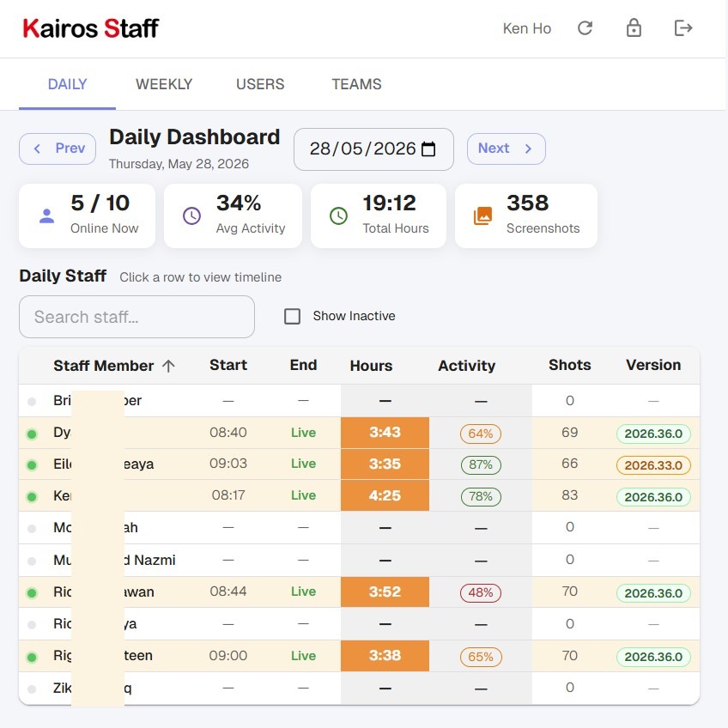
Task: Click the 08:44 start time
Action: pos(228,591)
